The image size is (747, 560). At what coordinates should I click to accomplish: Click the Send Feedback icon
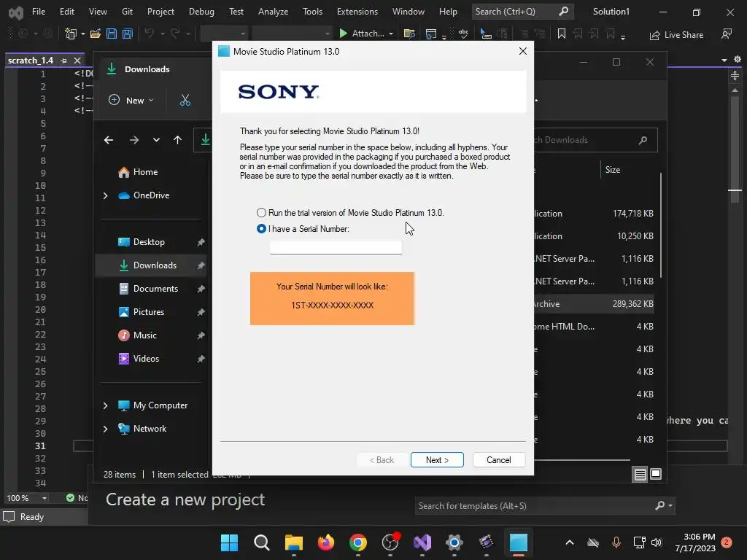[727, 34]
